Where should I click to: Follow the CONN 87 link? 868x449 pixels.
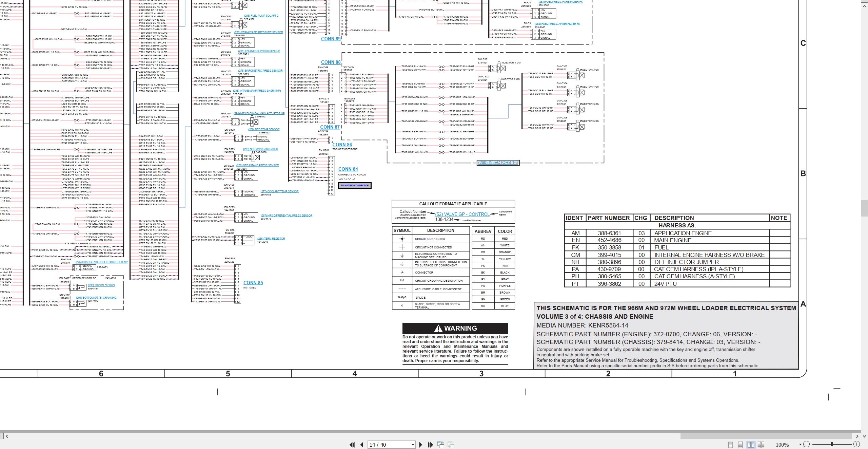pos(330,127)
